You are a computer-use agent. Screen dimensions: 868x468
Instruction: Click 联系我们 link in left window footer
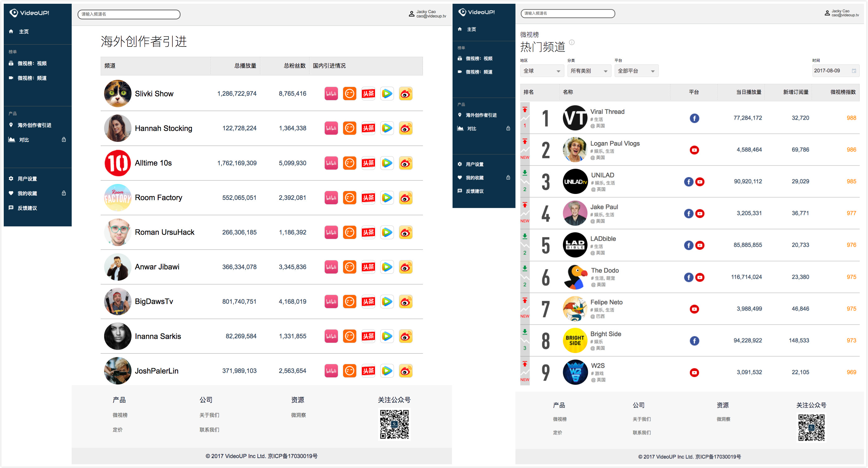[x=209, y=430]
